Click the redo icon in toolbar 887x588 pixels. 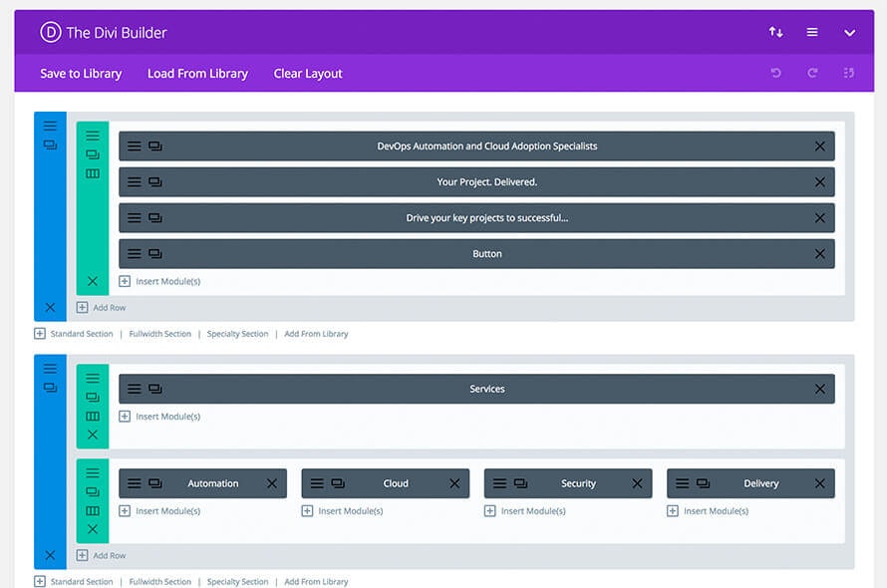[x=812, y=73]
